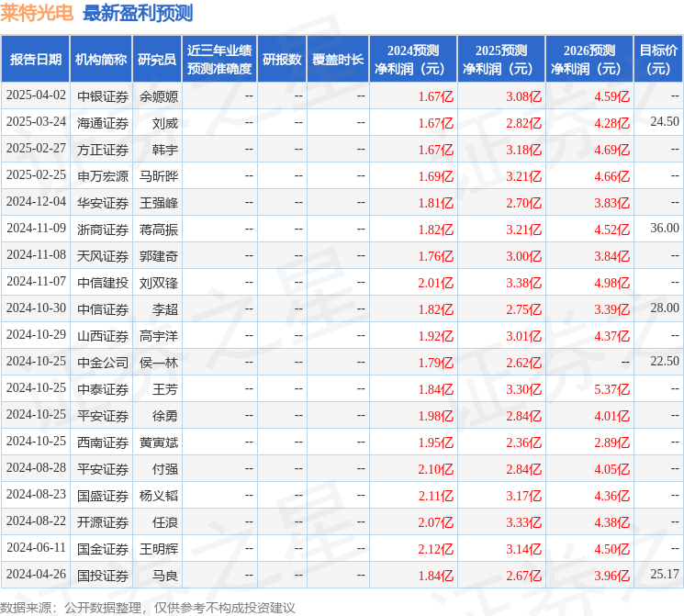Select the 西南证券 cell
The image size is (684, 616).
click(103, 442)
